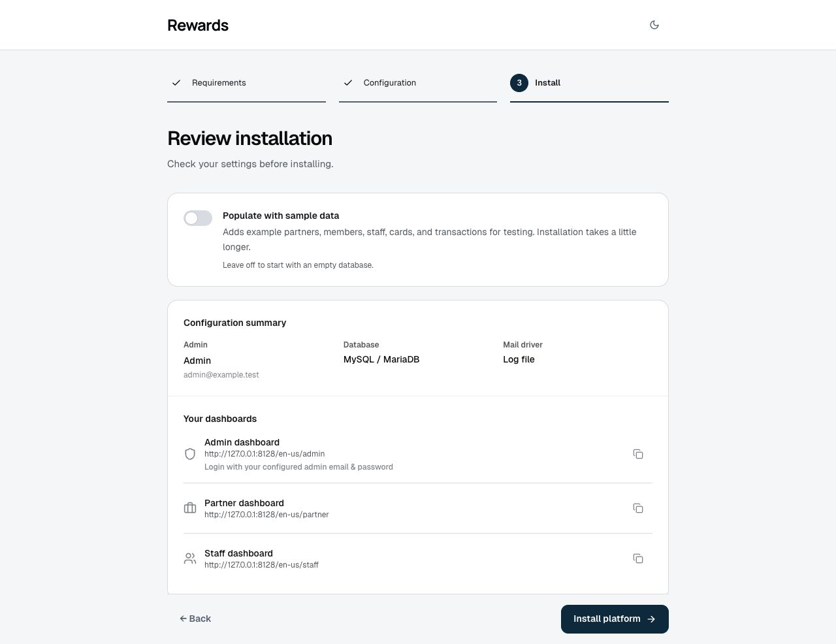The height and width of the screenshot is (644, 836).
Task: Toggle dark mode moon icon
Action: tap(654, 25)
